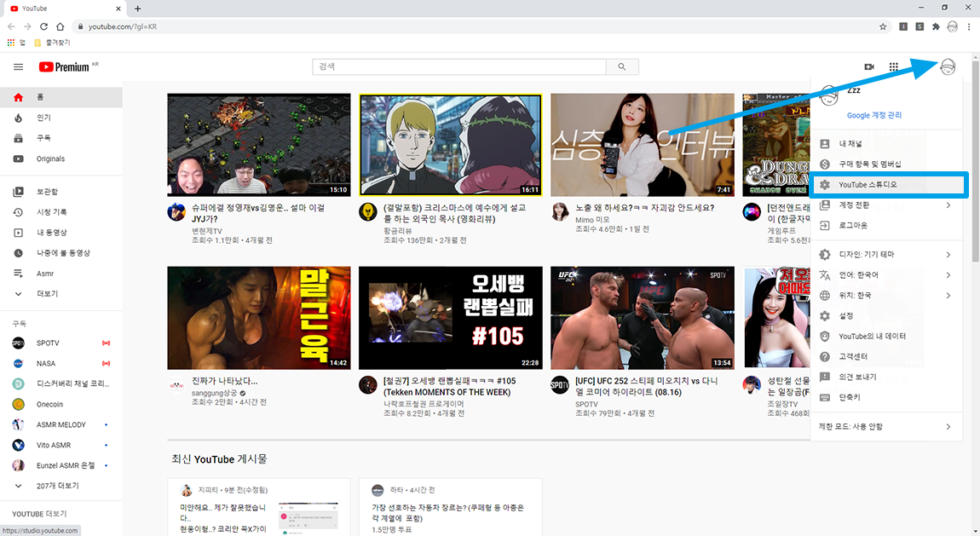
Task: Open My videos (내 동영상)
Action: pos(61,233)
